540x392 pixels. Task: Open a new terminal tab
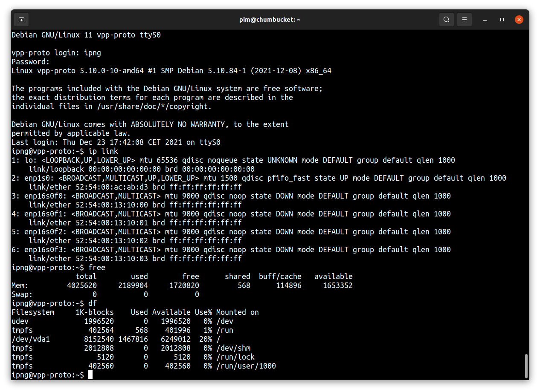(21, 20)
